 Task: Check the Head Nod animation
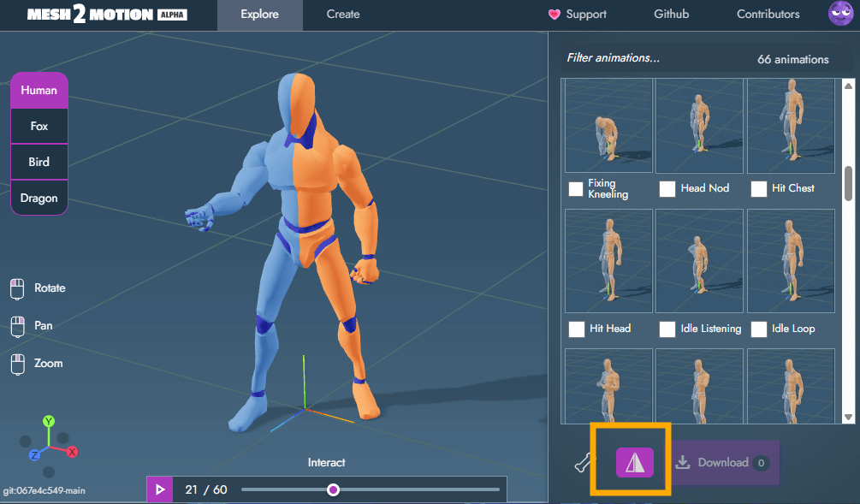click(x=667, y=188)
